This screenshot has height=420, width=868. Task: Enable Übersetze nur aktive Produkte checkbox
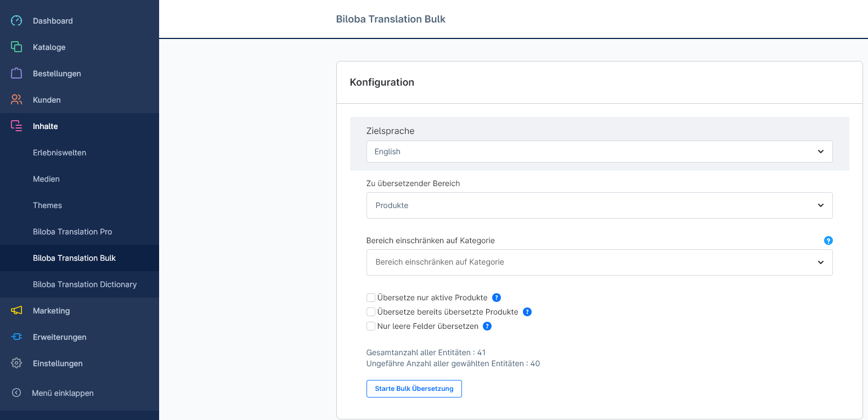tap(371, 298)
